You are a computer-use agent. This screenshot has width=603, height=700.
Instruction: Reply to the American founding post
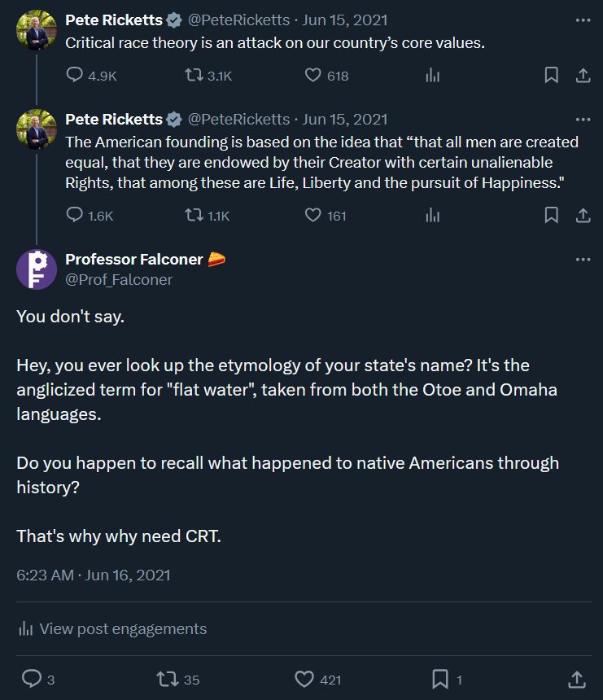pyautogui.click(x=75, y=216)
